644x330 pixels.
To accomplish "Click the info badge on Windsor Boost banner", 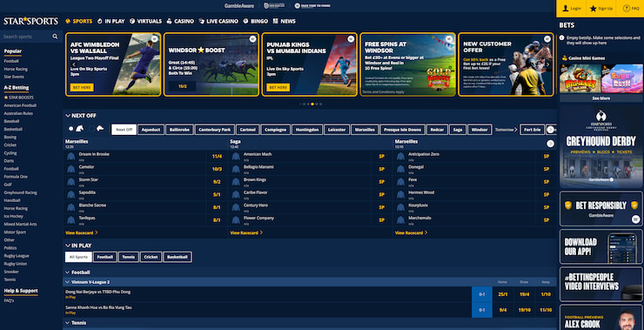I will click(252, 39).
